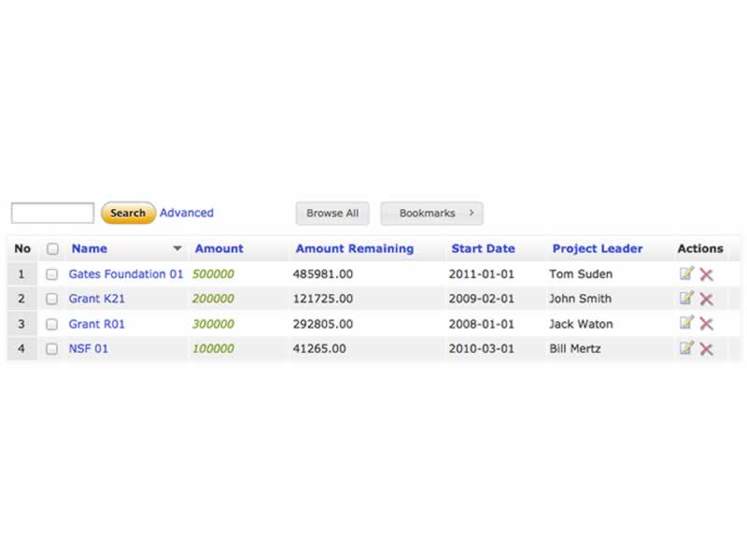Sort by Start Date column header
The image size is (747, 560).
tap(483, 249)
